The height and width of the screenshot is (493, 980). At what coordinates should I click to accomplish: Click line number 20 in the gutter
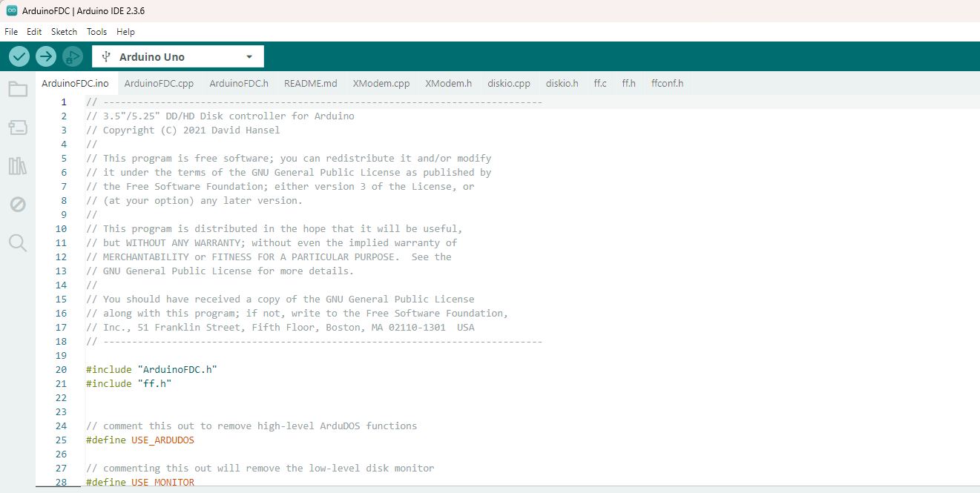tap(61, 370)
